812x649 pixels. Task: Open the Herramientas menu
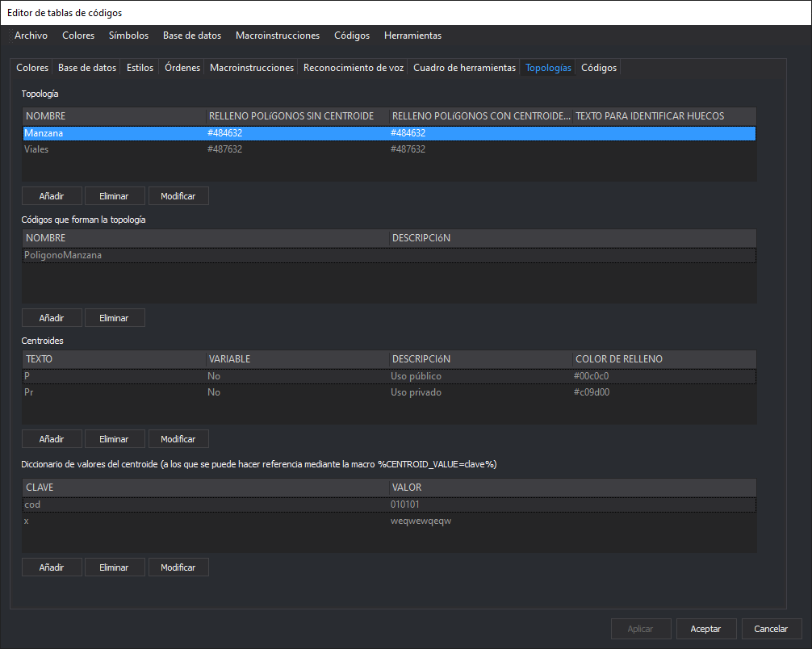412,36
